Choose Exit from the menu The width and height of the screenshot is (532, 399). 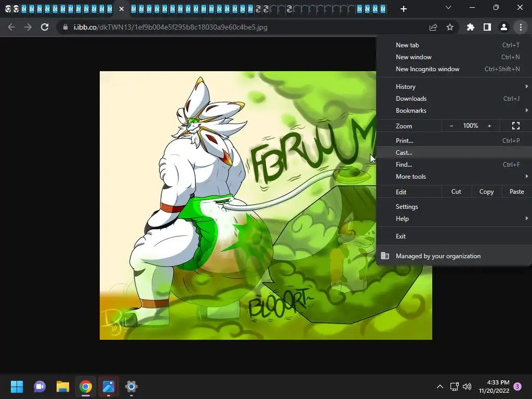[454, 236]
